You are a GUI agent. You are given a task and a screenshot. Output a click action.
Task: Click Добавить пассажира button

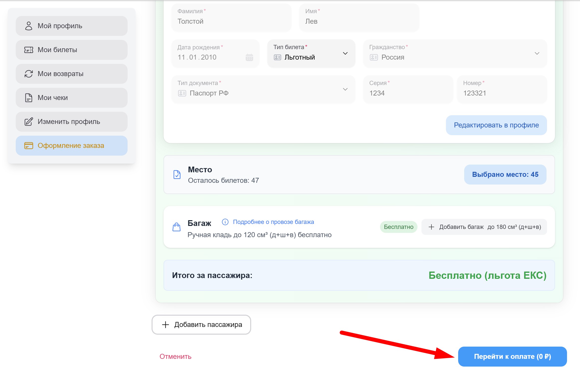[201, 325]
